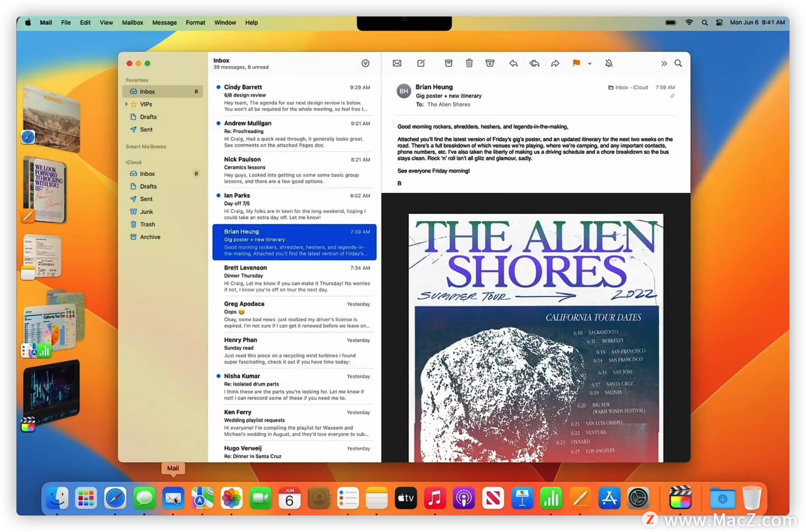Compose a new message
The width and height of the screenshot is (806, 532).
421,63
